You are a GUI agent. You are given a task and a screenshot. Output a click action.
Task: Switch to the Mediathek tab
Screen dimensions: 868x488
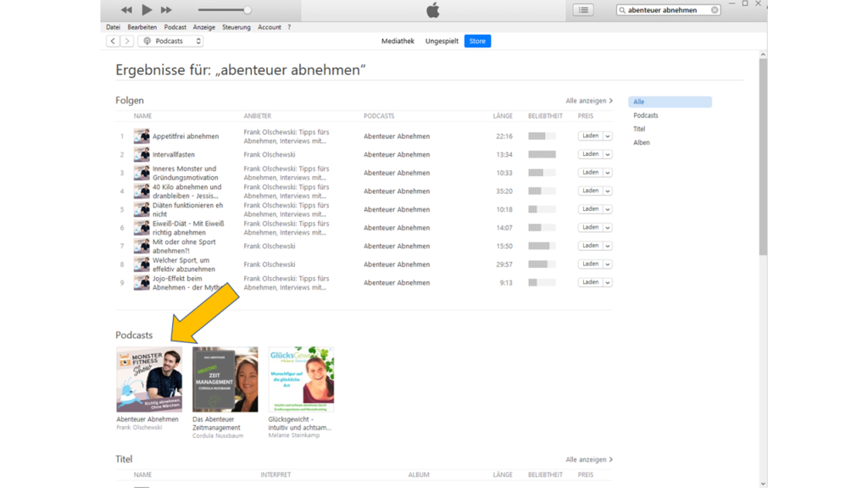[x=398, y=41]
